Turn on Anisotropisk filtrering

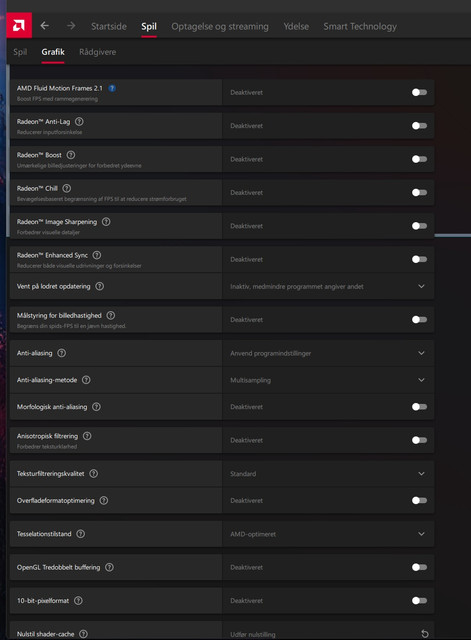click(x=419, y=440)
